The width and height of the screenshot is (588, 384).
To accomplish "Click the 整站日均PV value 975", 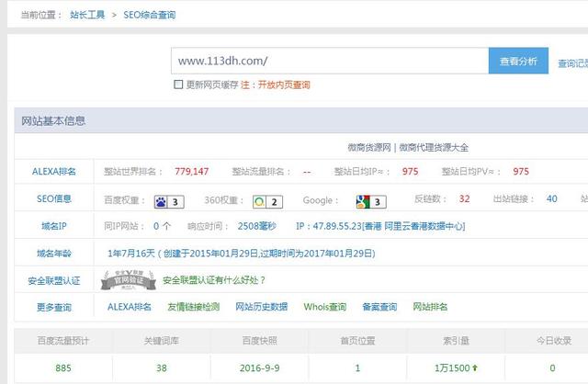I will tap(521, 172).
